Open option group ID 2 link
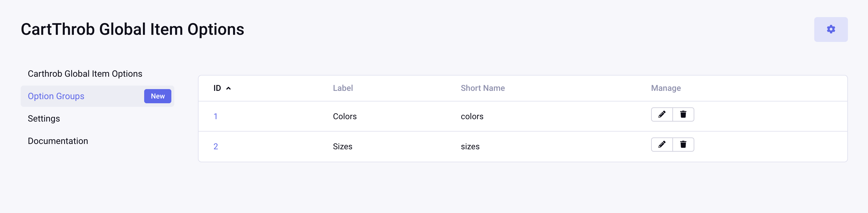Viewport: 868px width, 213px height. 216,146
